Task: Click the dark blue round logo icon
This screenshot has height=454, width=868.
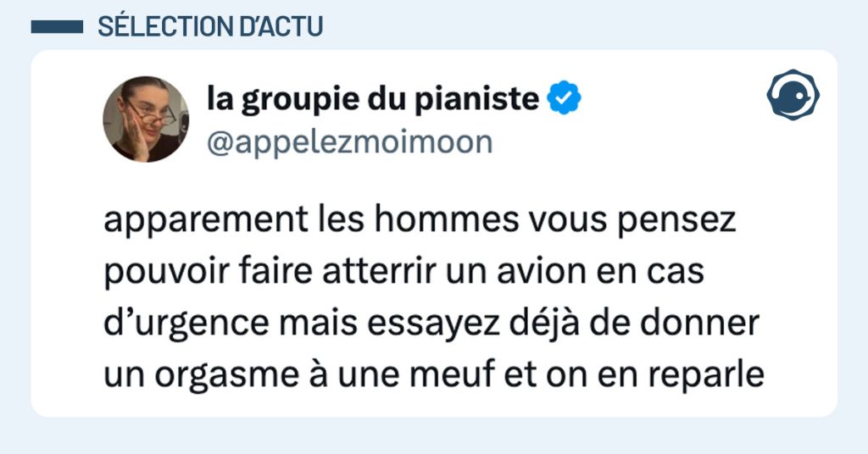Action: pos(793,94)
